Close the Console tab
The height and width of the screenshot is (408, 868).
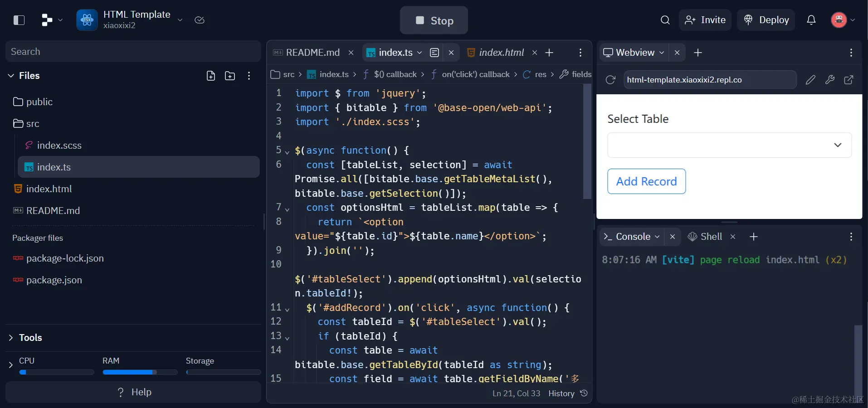(x=673, y=237)
